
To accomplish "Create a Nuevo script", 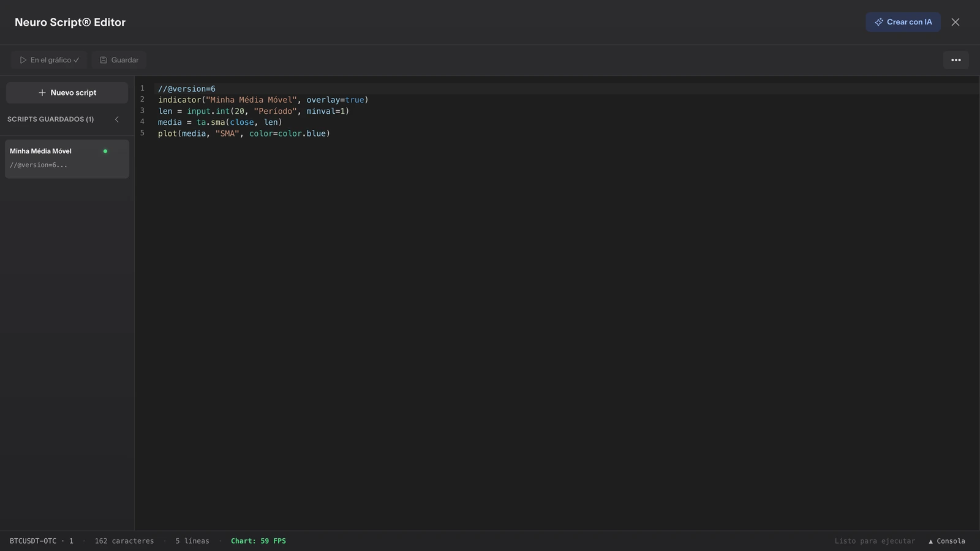I will click(67, 93).
